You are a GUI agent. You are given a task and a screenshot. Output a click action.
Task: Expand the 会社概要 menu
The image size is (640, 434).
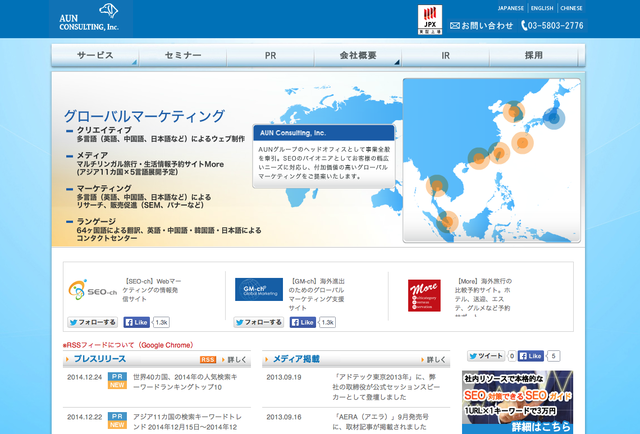(x=358, y=56)
